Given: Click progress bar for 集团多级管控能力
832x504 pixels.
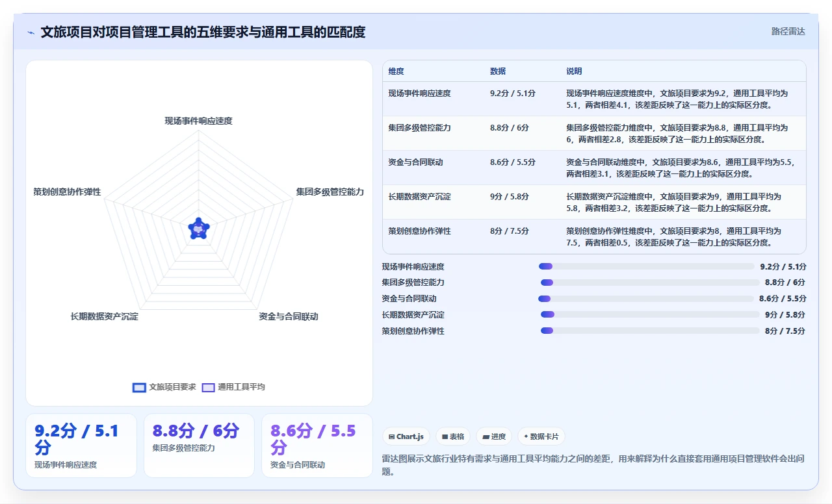Looking at the screenshot, I should [x=650, y=283].
